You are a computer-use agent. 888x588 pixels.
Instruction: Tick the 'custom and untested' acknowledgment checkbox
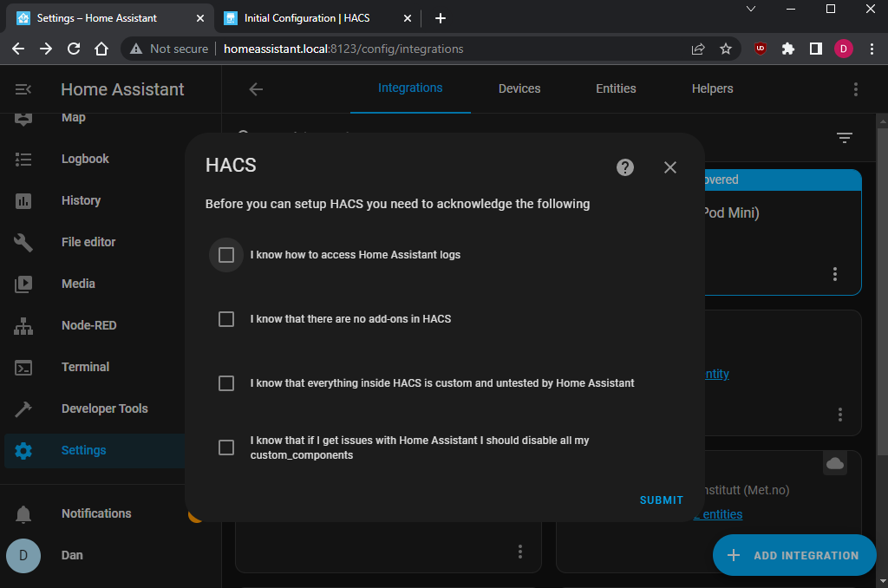(x=226, y=383)
